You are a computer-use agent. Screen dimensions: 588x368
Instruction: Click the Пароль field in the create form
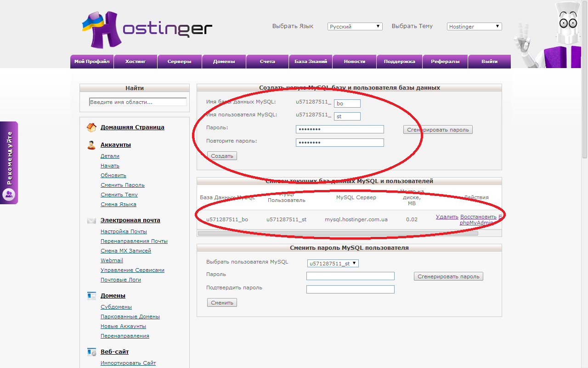pyautogui.click(x=340, y=130)
